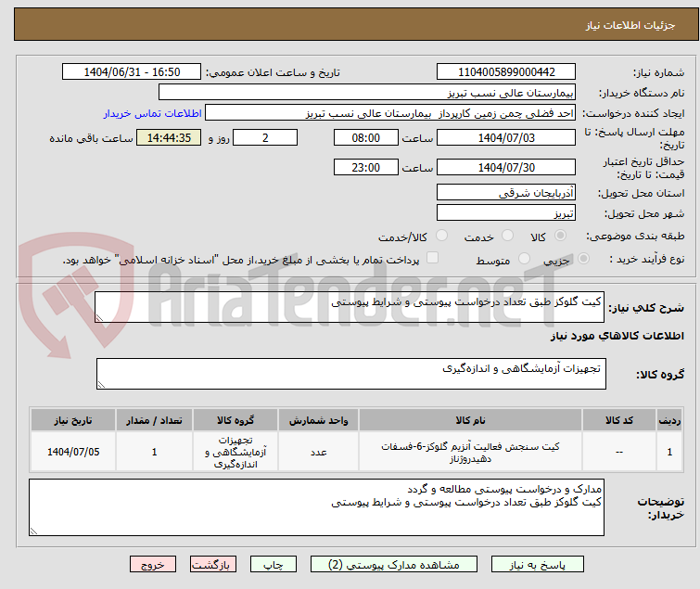The height and width of the screenshot is (589, 700).
Task: Open مشاهده مدارک پیوستی (2) button
Action: point(394,565)
